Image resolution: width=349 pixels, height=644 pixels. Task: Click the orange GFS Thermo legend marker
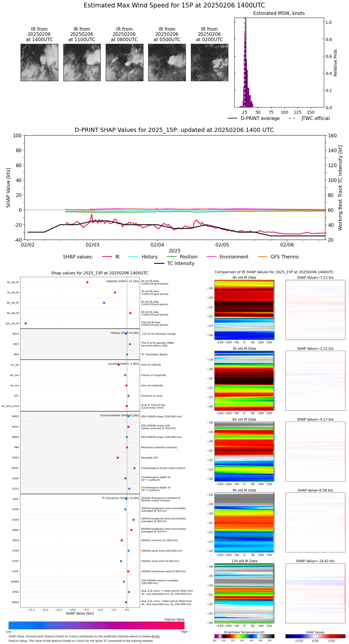click(x=262, y=257)
